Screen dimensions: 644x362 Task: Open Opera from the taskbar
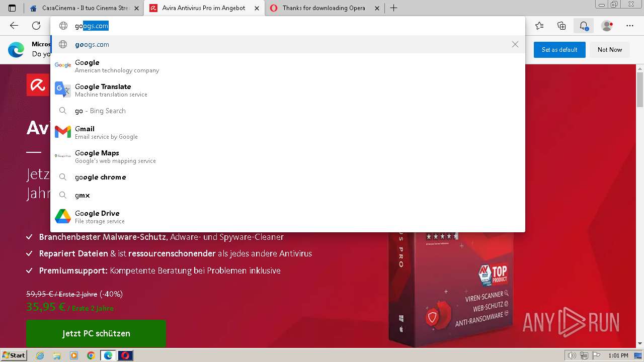click(x=125, y=355)
